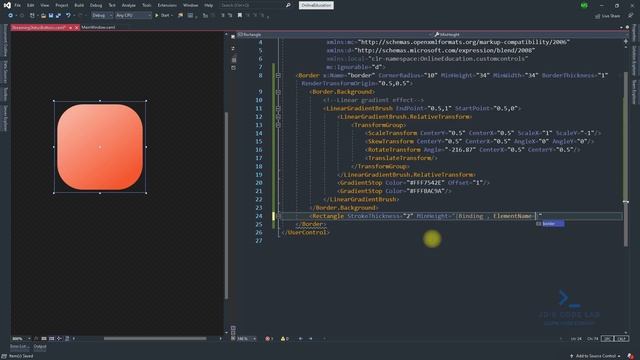Switch to the MainWindow.xaml tab
Image resolution: width=640 pixels, height=360 pixels.
[x=98, y=27]
